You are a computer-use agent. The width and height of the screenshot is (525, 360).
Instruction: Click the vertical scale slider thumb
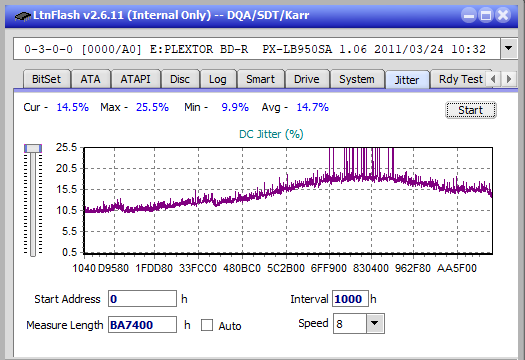pyautogui.click(x=33, y=148)
